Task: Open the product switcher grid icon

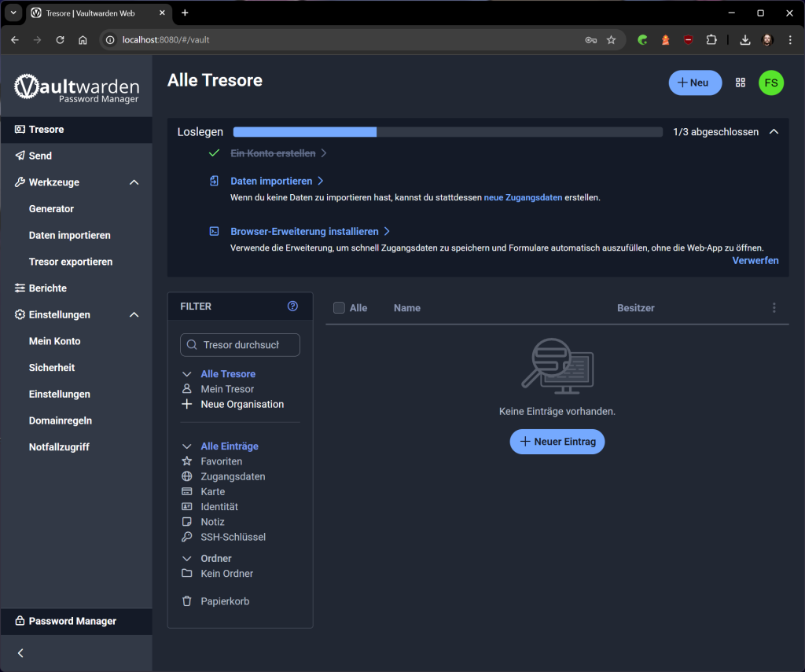Action: pyautogui.click(x=740, y=83)
